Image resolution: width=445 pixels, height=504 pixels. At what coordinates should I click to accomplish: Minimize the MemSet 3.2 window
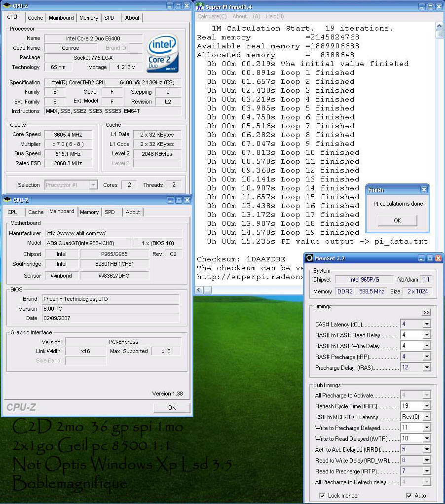(421, 258)
